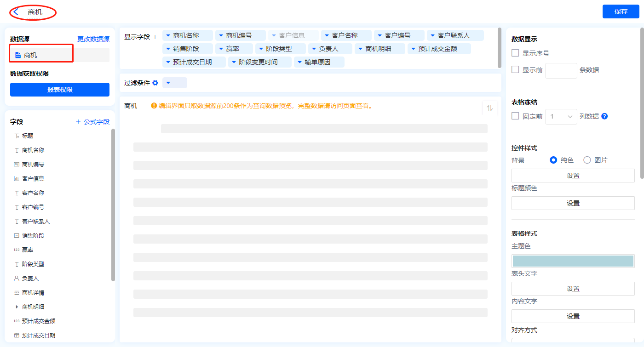
Task: Click the back arrow next to 商机
Action: tap(17, 12)
